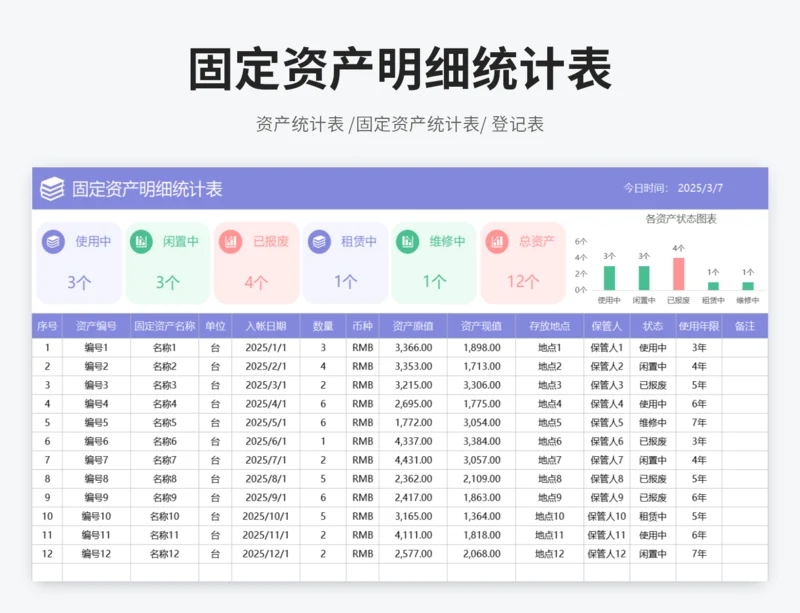The height and width of the screenshot is (613, 800).
Task: Select current value cell 3,054.00
Action: click(482, 423)
